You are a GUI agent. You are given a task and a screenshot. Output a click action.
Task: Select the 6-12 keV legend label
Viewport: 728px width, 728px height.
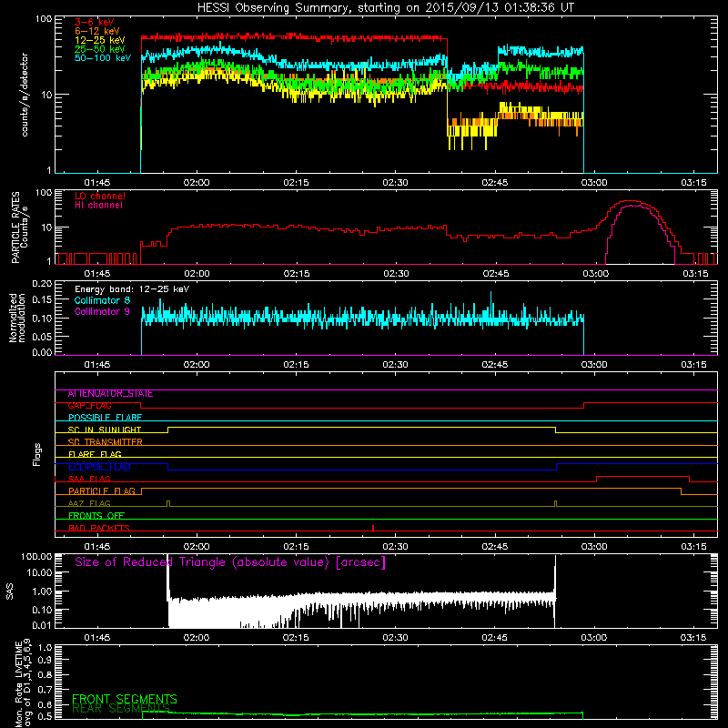coord(97,31)
